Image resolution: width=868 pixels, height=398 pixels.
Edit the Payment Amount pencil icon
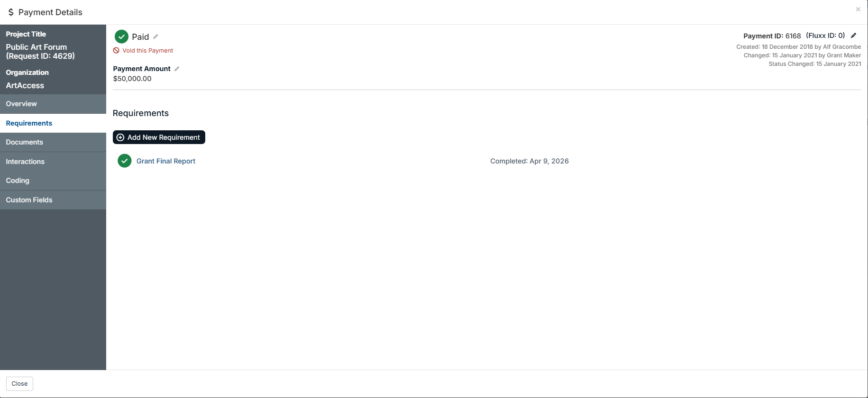pos(177,69)
